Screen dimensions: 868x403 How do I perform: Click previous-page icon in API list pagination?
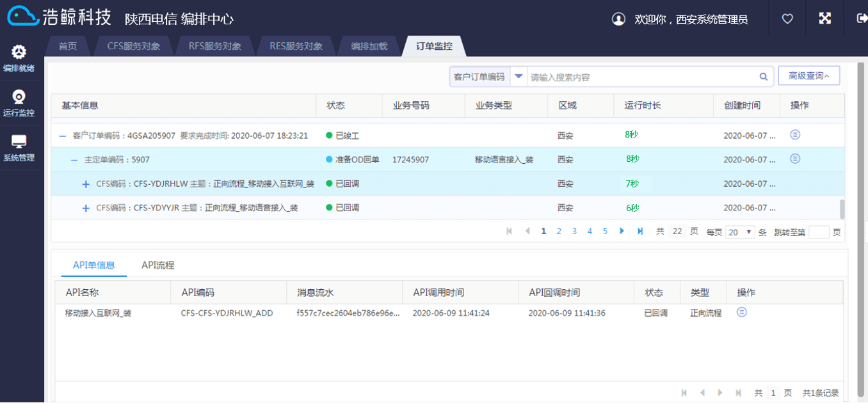point(702,393)
